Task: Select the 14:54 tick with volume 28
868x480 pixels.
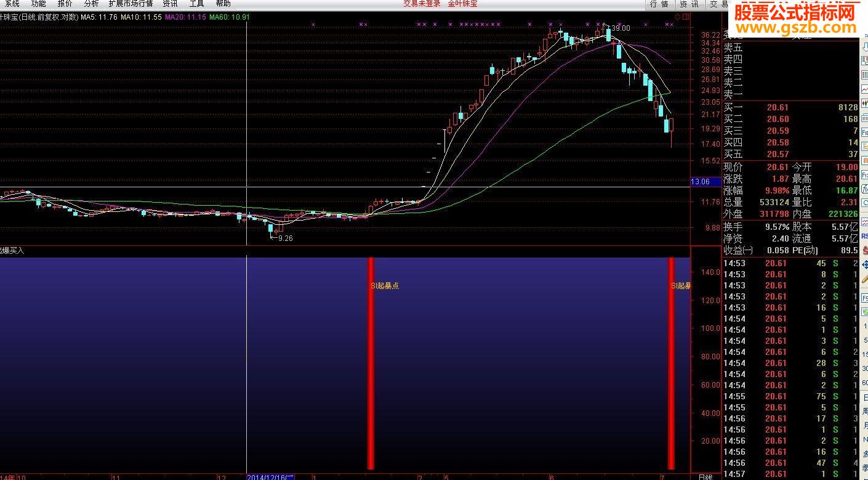Action: click(790, 363)
